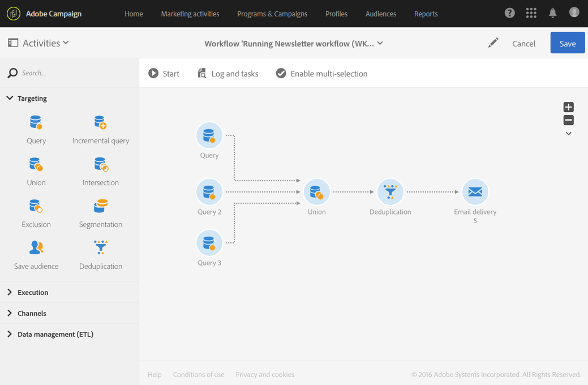Select the Save audience activity icon

tap(36, 247)
